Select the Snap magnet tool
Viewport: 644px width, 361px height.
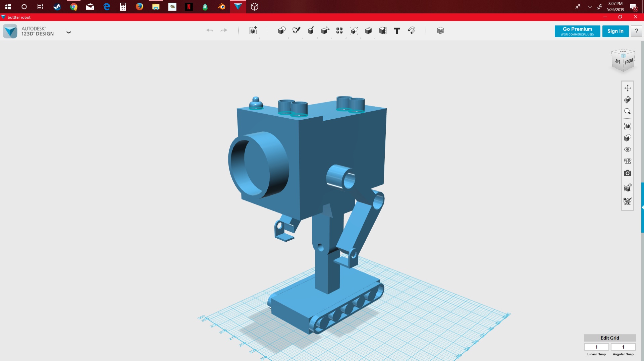(x=412, y=31)
